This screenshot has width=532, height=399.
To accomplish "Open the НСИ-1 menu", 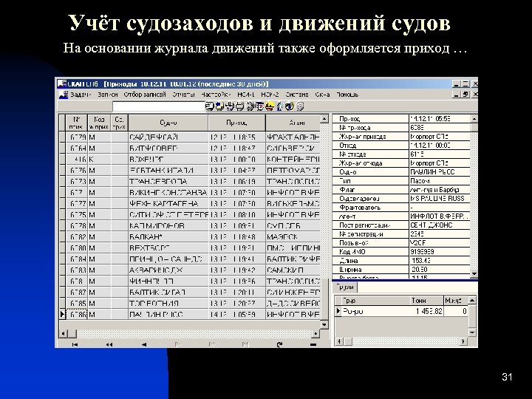I will pyautogui.click(x=245, y=95).
